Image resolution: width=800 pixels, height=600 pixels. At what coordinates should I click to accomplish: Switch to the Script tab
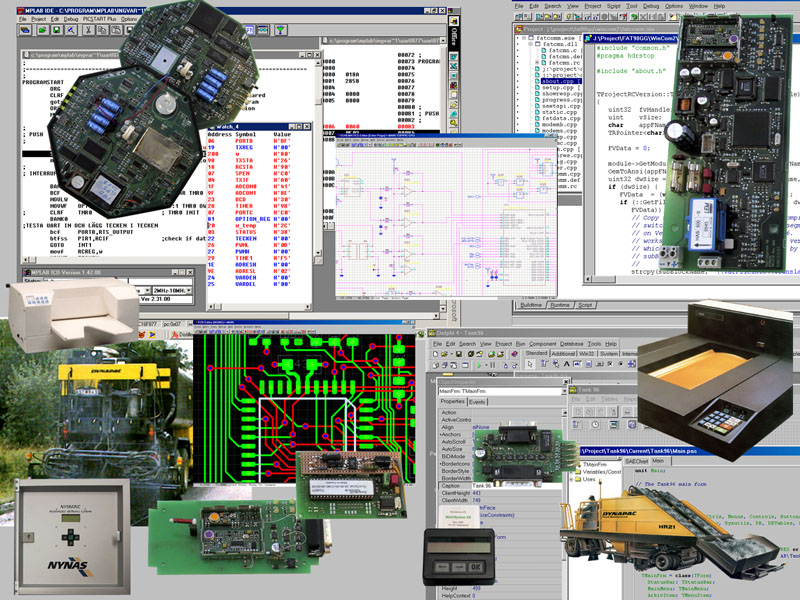click(585, 305)
